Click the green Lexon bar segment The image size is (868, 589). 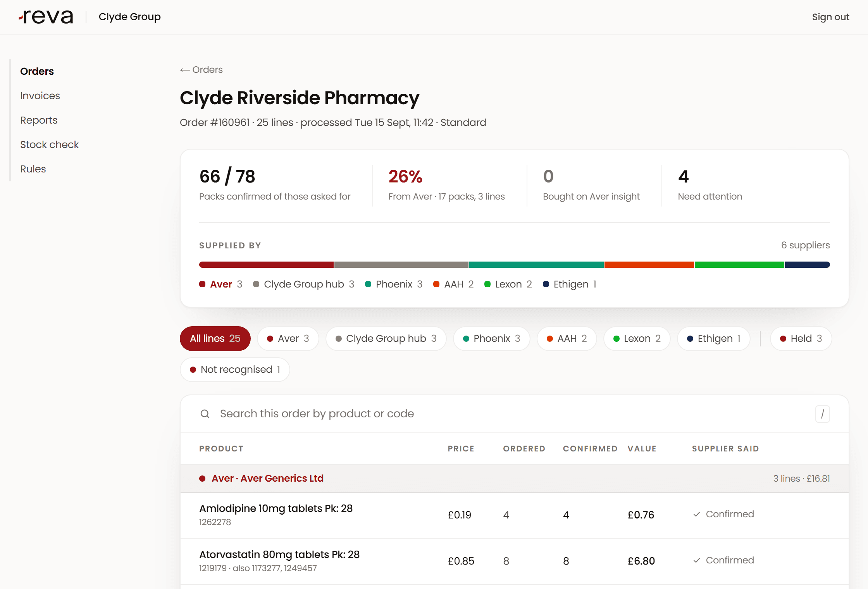coord(739,265)
